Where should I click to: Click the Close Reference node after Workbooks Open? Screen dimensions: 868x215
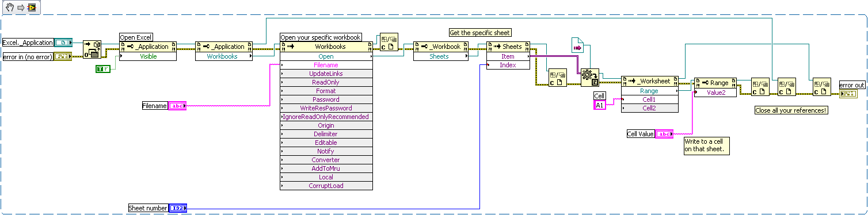(x=389, y=41)
